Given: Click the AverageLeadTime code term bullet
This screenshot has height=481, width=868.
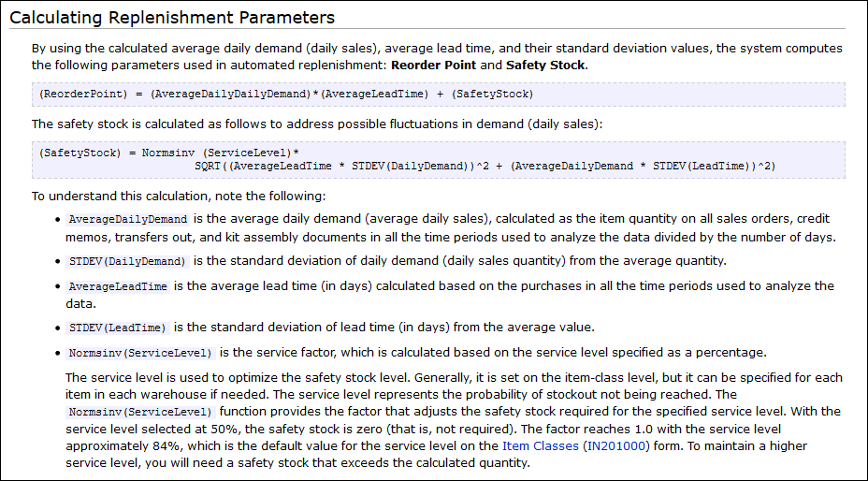Looking at the screenshot, I should 119,286.
